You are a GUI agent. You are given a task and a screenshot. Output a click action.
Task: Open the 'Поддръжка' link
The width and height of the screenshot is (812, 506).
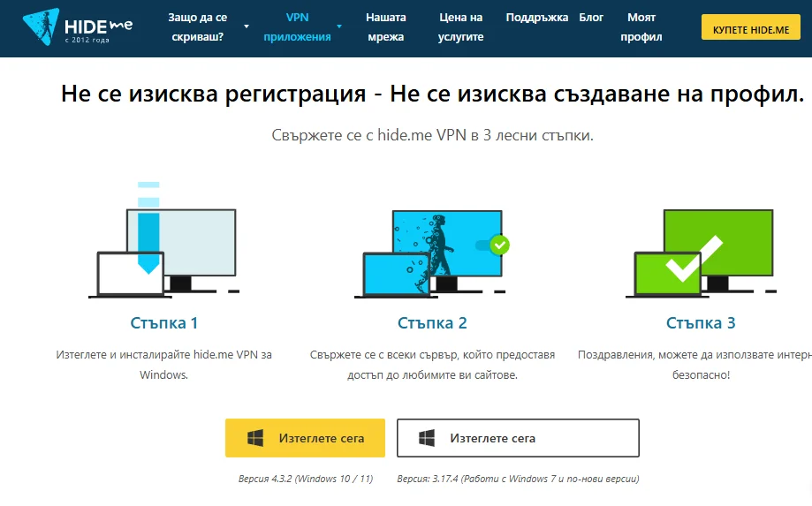(536, 18)
